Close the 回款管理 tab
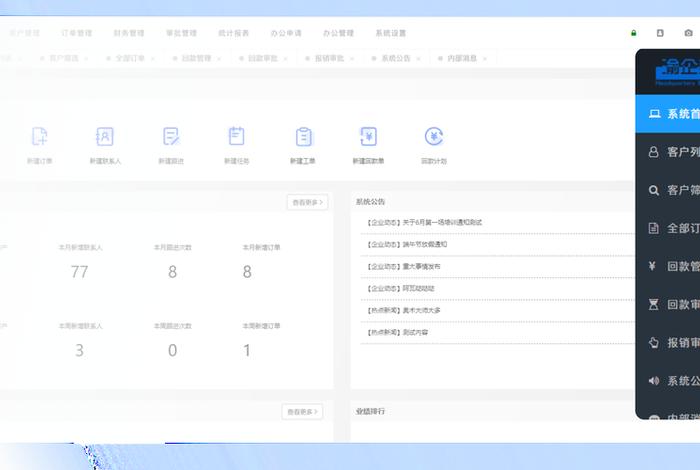700x470 pixels. point(219,59)
